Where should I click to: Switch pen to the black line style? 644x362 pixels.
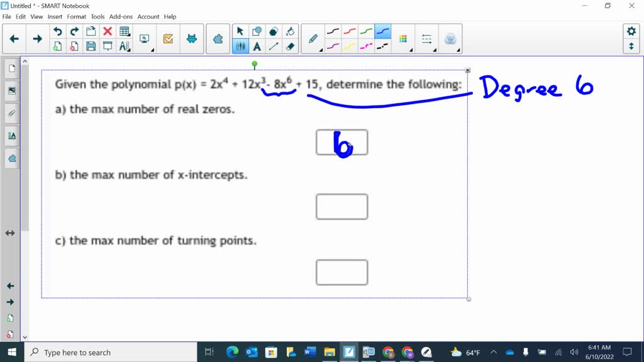(x=335, y=32)
